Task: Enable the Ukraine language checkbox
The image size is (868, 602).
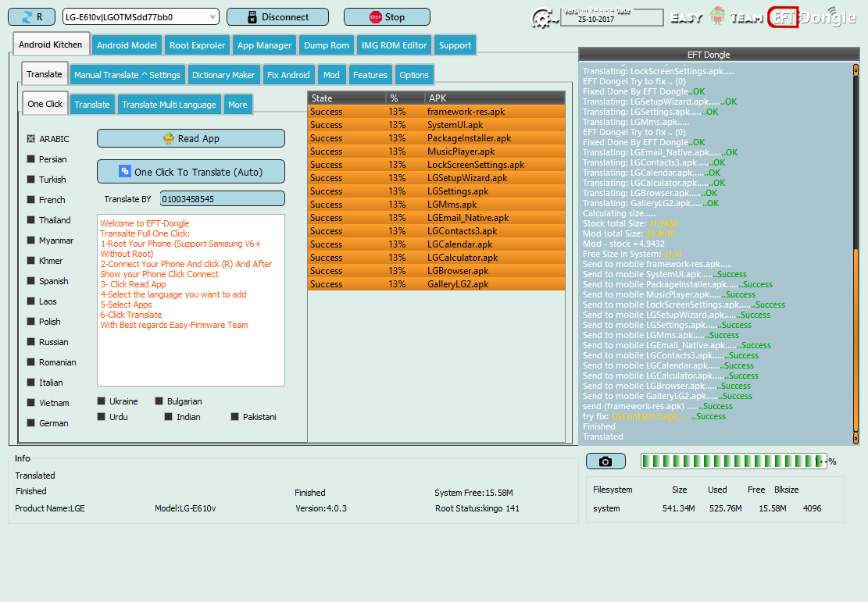Action: tap(102, 401)
